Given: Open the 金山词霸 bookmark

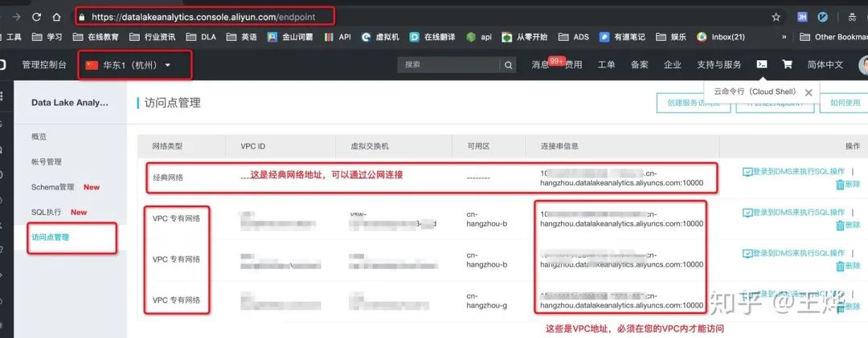Looking at the screenshot, I should click(x=290, y=37).
